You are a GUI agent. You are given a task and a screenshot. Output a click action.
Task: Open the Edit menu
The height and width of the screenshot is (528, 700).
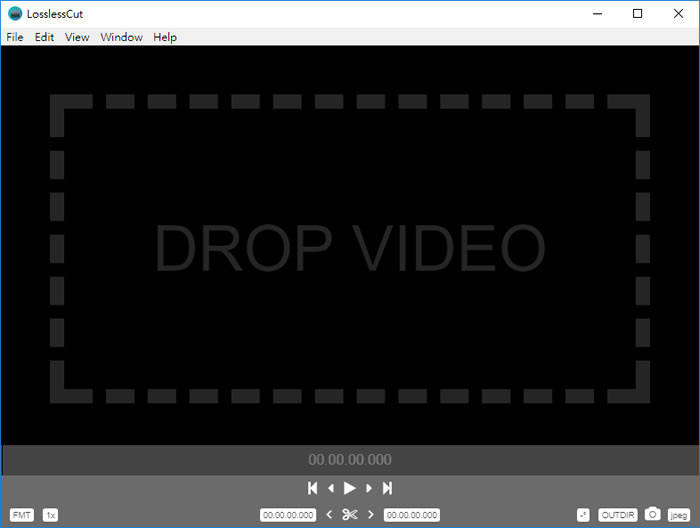coord(44,37)
